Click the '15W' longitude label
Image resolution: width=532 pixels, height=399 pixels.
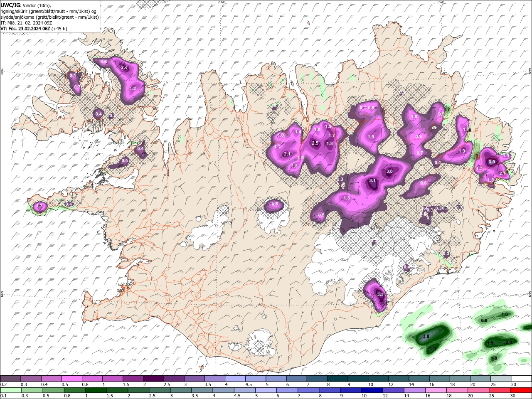tap(440, 2)
